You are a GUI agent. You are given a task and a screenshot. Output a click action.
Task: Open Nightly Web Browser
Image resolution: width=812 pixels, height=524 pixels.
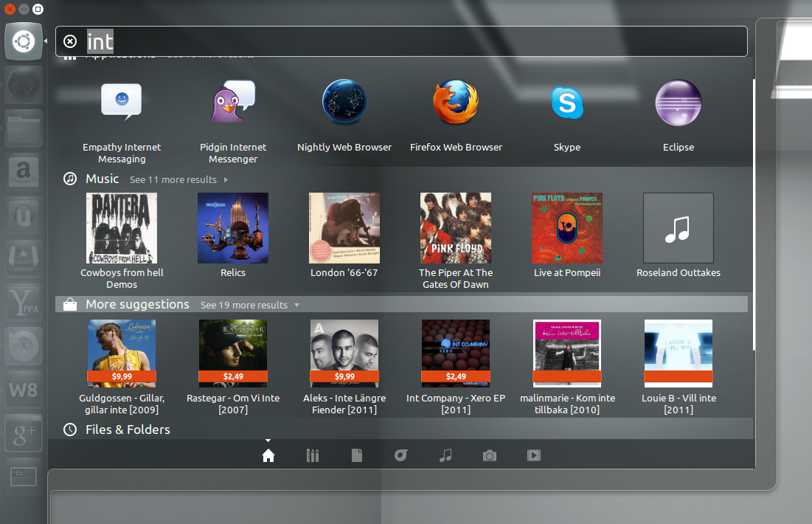[344, 115]
